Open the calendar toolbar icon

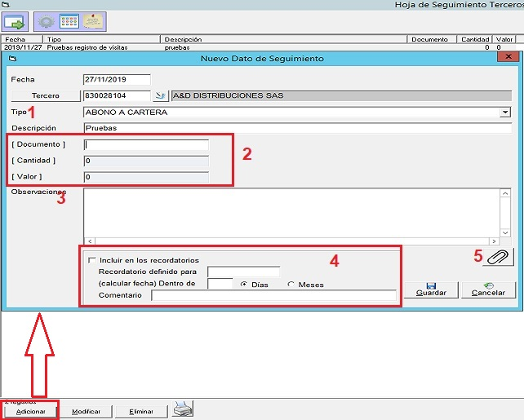coord(70,21)
